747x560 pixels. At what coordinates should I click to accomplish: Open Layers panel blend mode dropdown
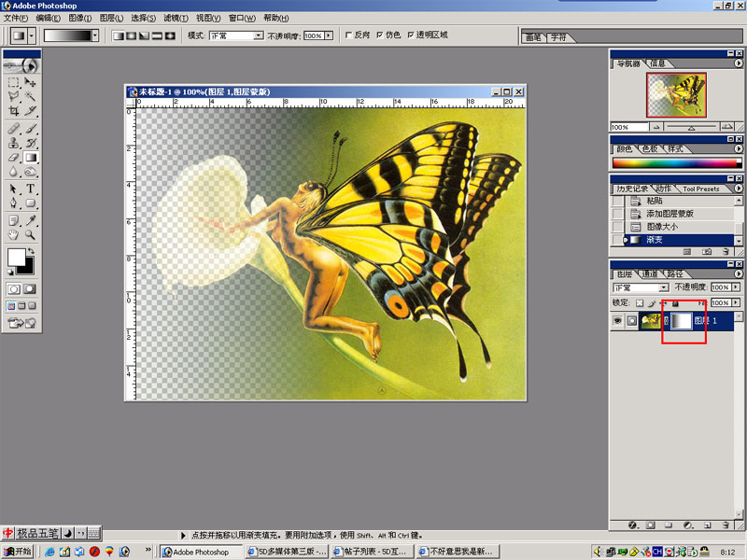tap(664, 287)
